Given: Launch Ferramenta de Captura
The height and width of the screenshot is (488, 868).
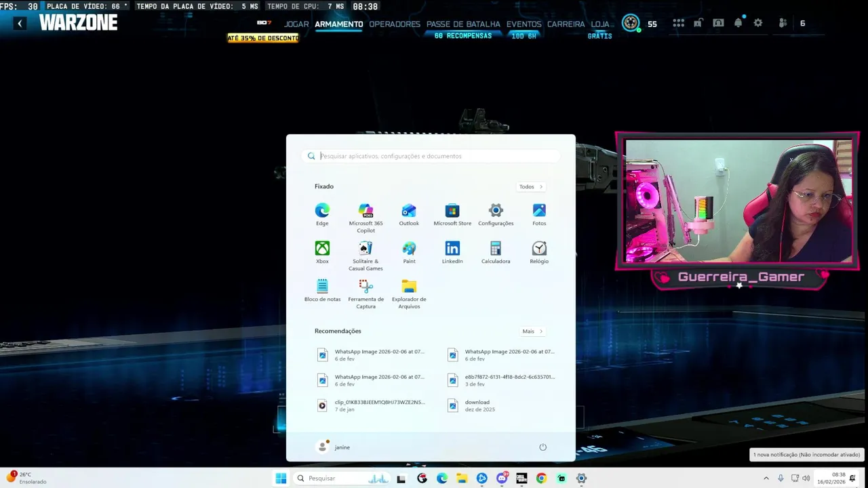Looking at the screenshot, I should (x=366, y=294).
